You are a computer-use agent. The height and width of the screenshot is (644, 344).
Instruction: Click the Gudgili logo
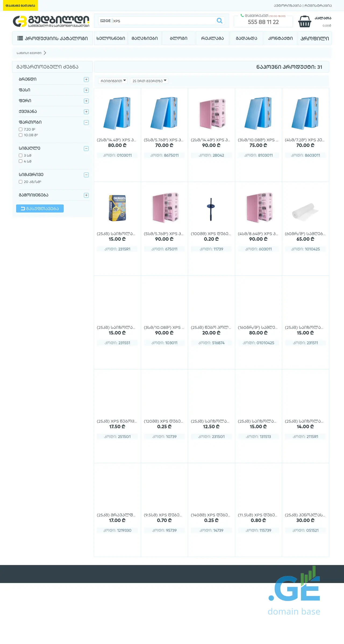tap(51, 21)
